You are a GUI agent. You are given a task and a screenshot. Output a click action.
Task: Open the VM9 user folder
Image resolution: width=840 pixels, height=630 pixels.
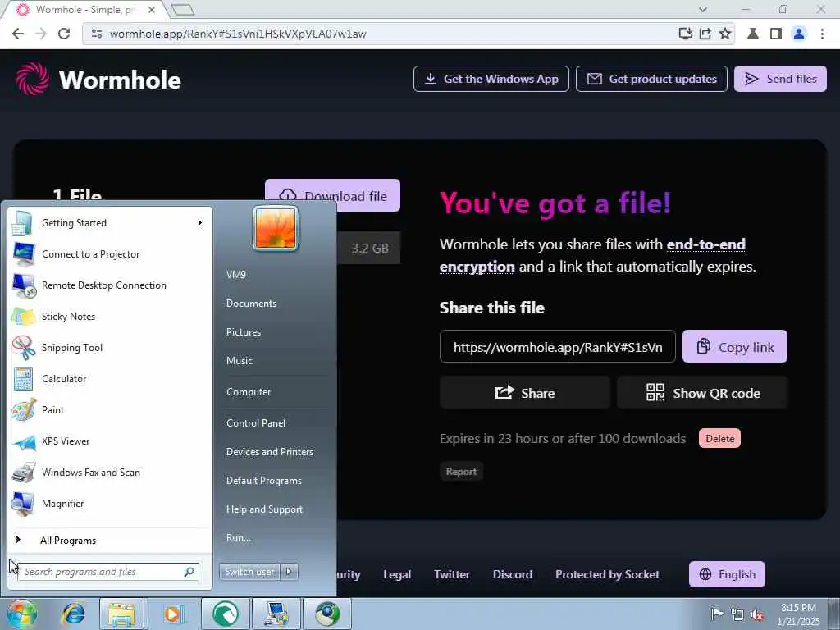[235, 274]
